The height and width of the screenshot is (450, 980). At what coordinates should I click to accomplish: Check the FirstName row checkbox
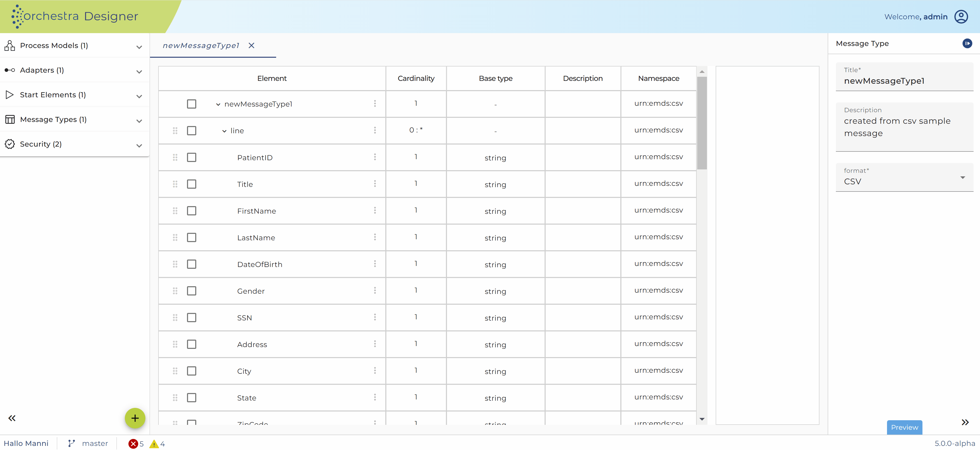click(191, 210)
